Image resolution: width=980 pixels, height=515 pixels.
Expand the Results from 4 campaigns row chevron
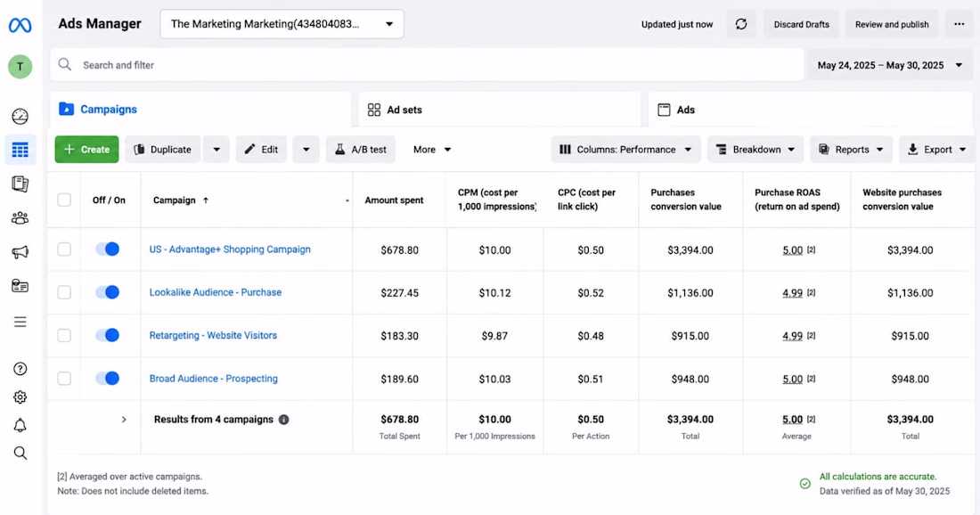click(x=124, y=420)
